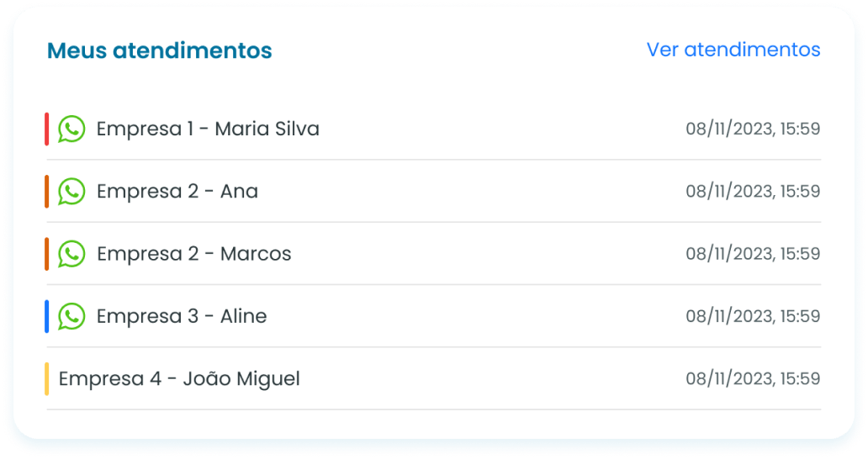Click WhatsApp icon beside Empresa 3 - Aline

pos(71,316)
